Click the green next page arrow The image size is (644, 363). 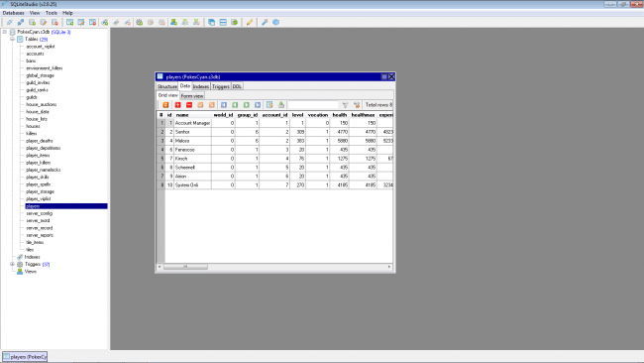coord(247,105)
